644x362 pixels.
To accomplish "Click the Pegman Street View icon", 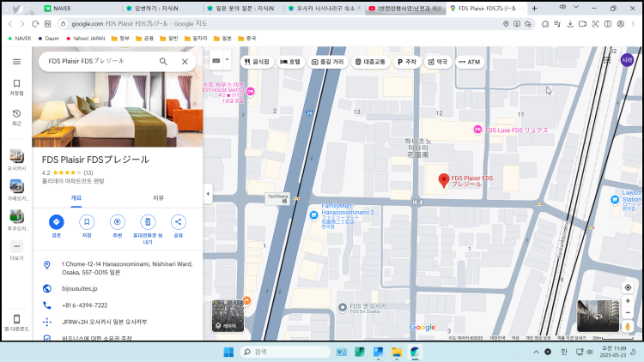I will [x=628, y=327].
